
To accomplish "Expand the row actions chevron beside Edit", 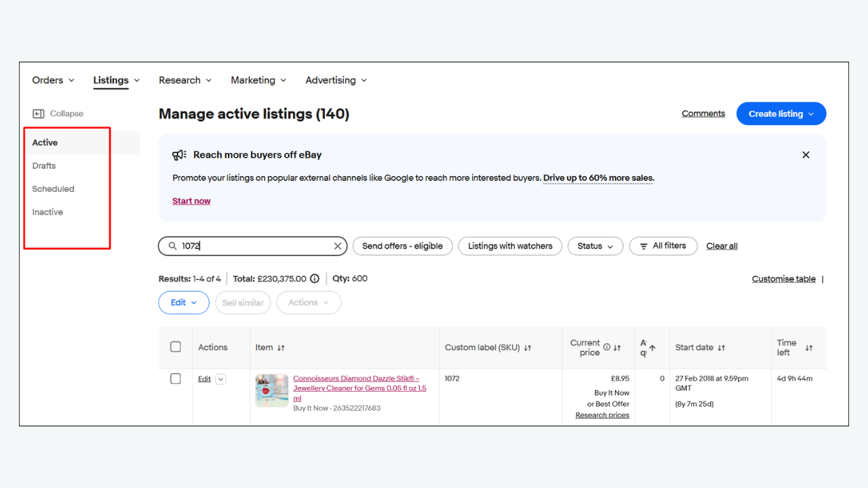I will click(x=220, y=380).
